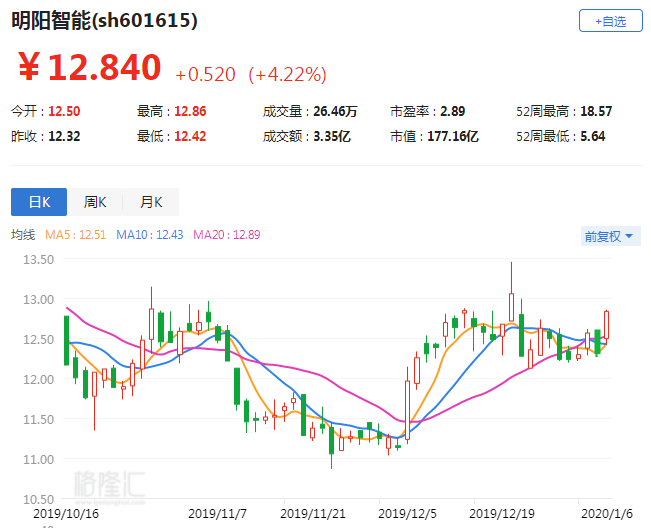Click the 2019/11/21 date axis label
651x528 pixels.
pyautogui.click(x=313, y=513)
